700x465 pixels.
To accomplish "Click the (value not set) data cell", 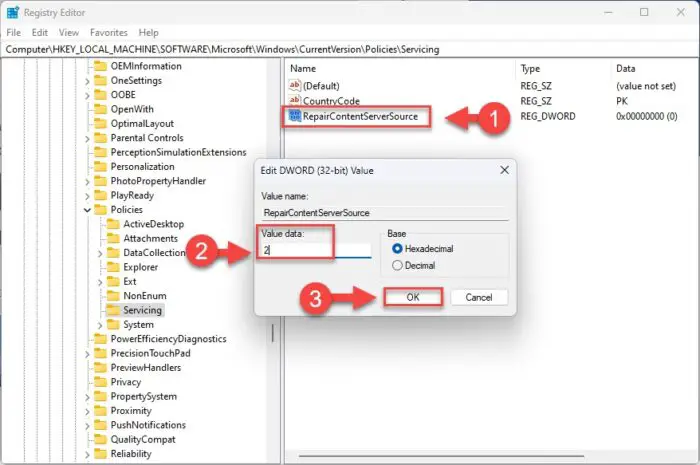I will (646, 86).
